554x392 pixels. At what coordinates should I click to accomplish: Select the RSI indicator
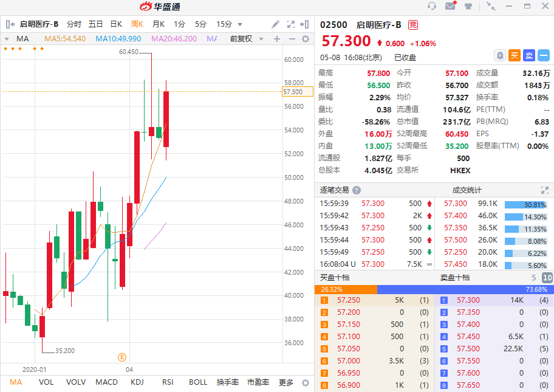168,382
